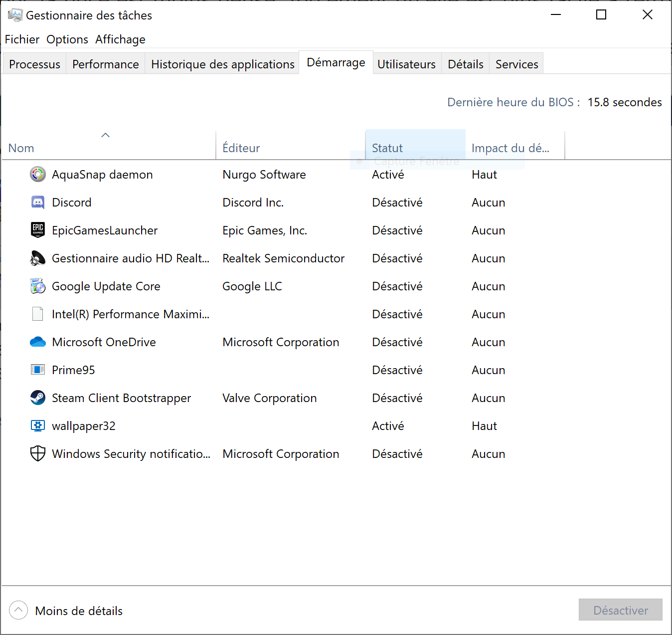
Task: Select the Gestionnaire audio HD Realtek entry
Action: coord(131,258)
